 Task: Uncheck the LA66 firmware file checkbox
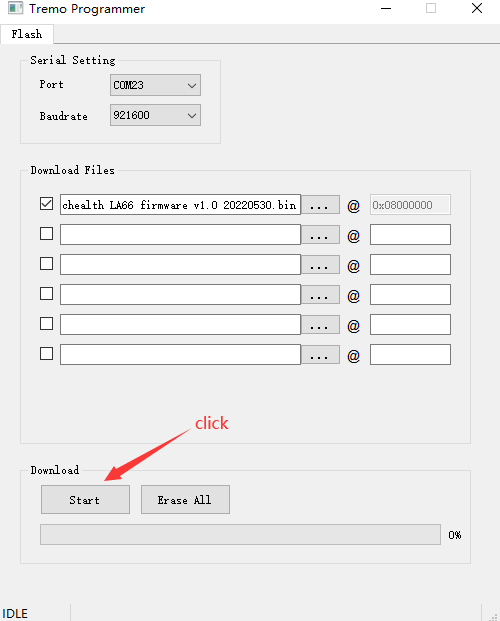[46, 204]
